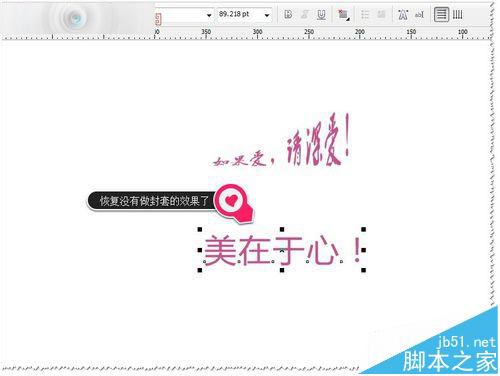The image size is (500, 376).
Task: Click the bottom-left selection handle
Action: point(200,270)
